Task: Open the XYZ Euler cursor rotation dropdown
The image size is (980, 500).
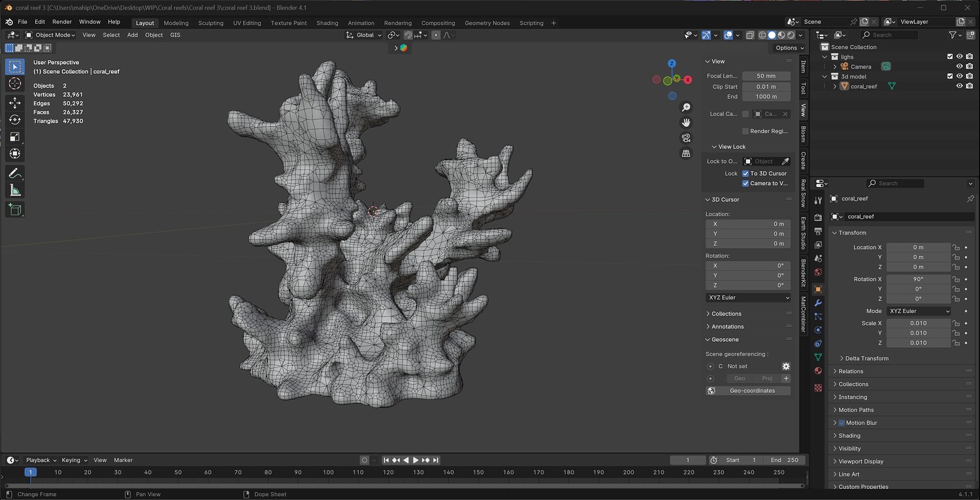Action: [748, 297]
